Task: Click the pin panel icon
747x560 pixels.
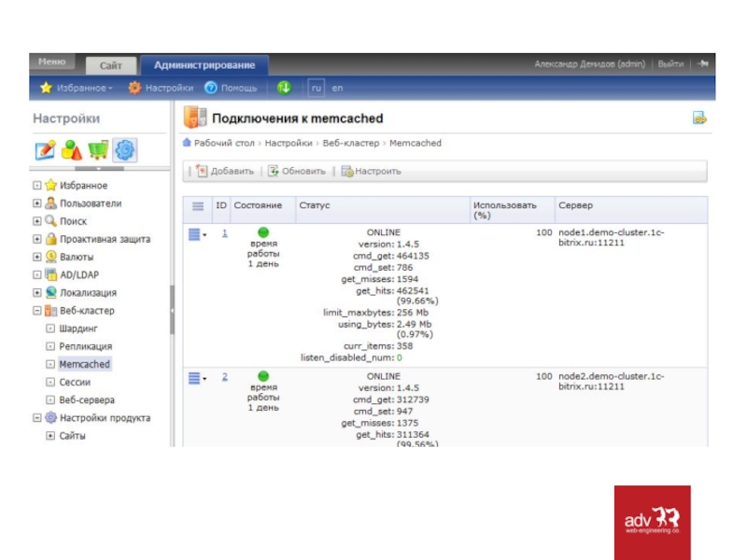Action: pyautogui.click(x=703, y=63)
